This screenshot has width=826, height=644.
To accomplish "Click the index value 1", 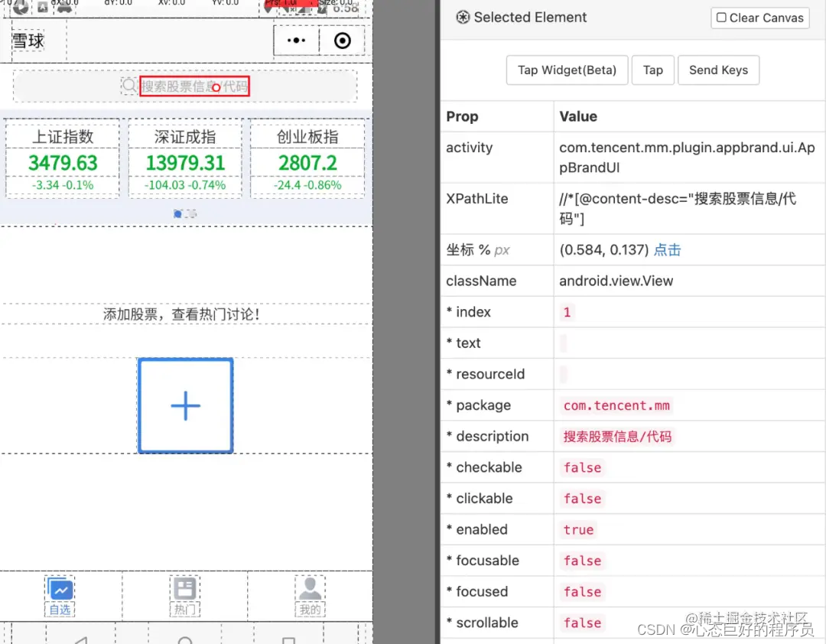I will click(567, 312).
